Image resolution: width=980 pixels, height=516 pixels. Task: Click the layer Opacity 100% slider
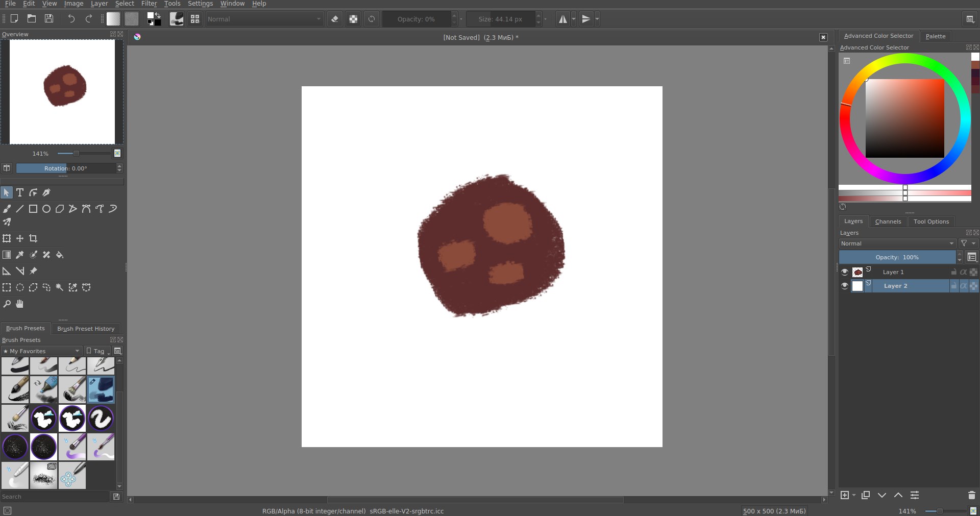point(897,257)
